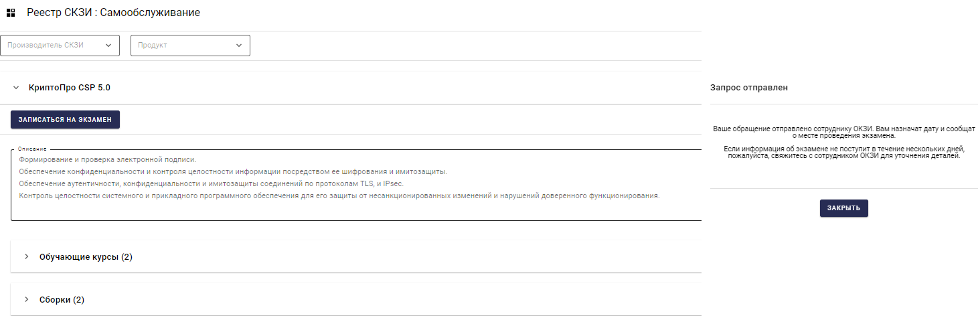Collapse the КриптоПро CSP 5.0 chevron

[16, 88]
